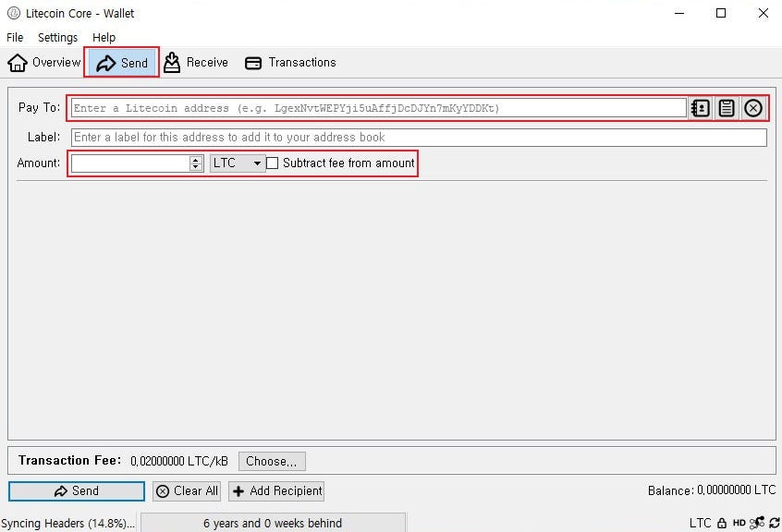
Task: Click the Syncing Headers status text
Action: coord(67,524)
